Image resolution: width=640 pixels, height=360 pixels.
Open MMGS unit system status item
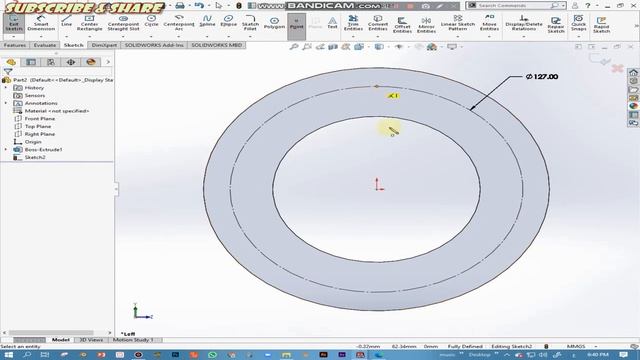pyautogui.click(x=576, y=346)
